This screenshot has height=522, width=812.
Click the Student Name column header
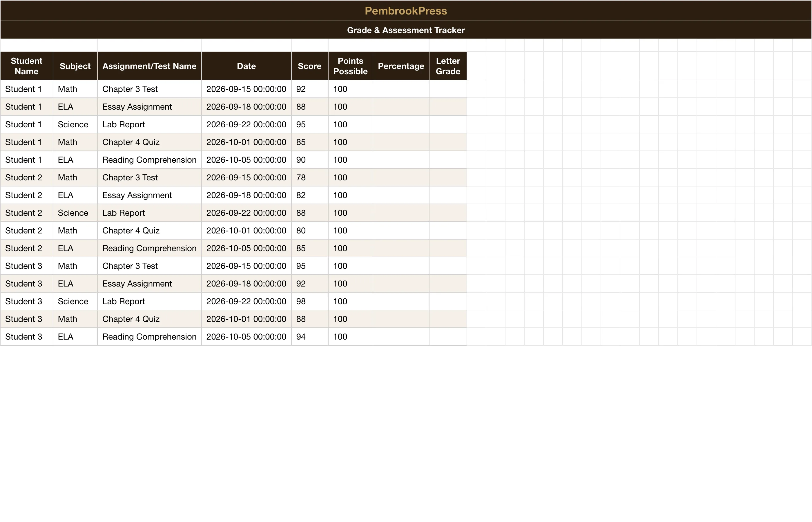pyautogui.click(x=26, y=66)
